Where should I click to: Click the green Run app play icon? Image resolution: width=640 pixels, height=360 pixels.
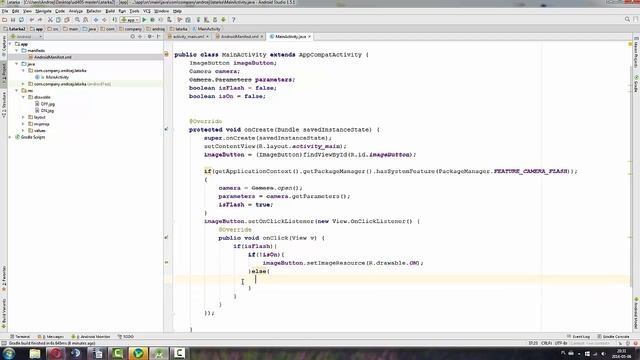(x=144, y=20)
